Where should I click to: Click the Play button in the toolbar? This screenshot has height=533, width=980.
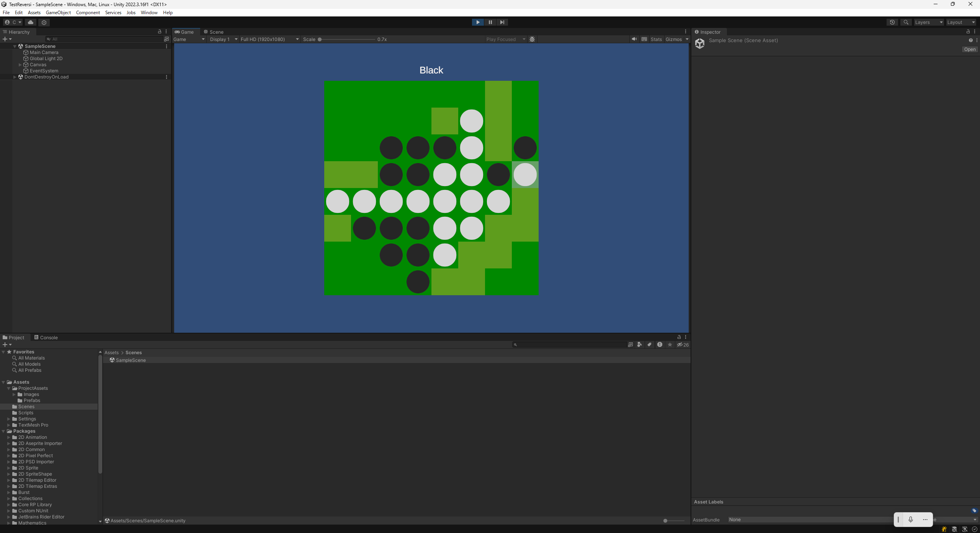point(478,22)
